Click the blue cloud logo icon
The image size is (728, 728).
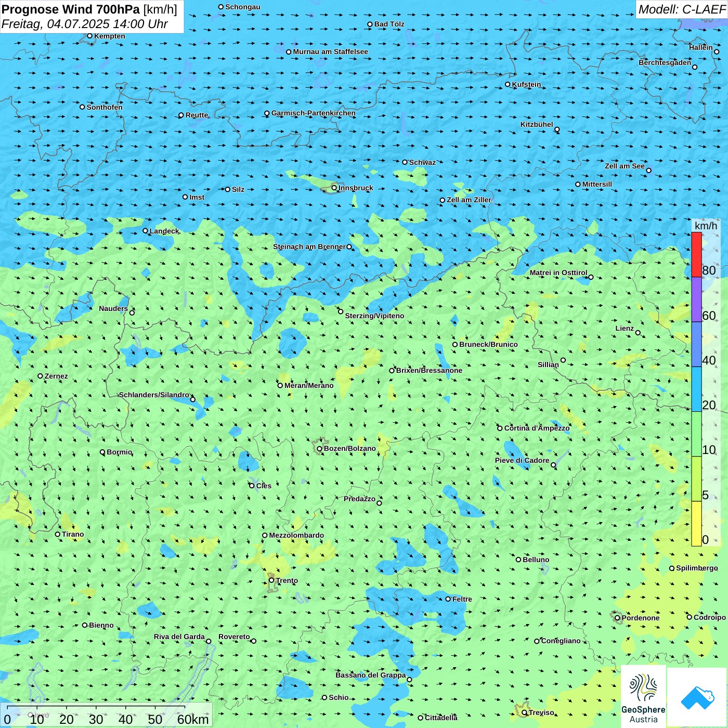pyautogui.click(x=697, y=698)
